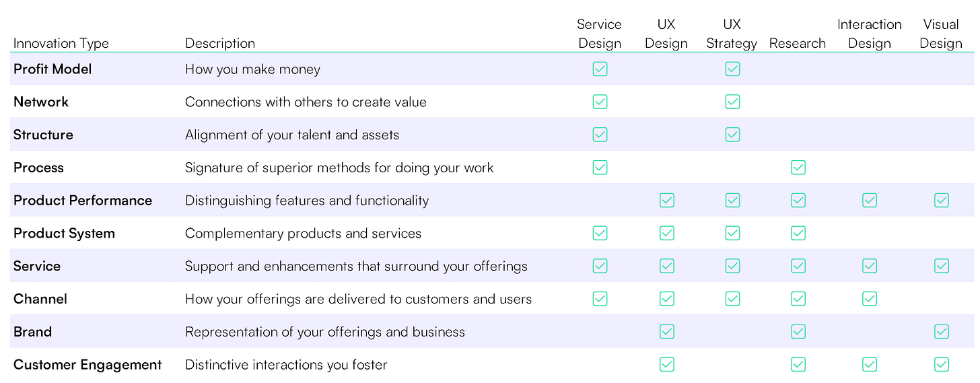Click the Customer Engagement row label

[x=87, y=365]
